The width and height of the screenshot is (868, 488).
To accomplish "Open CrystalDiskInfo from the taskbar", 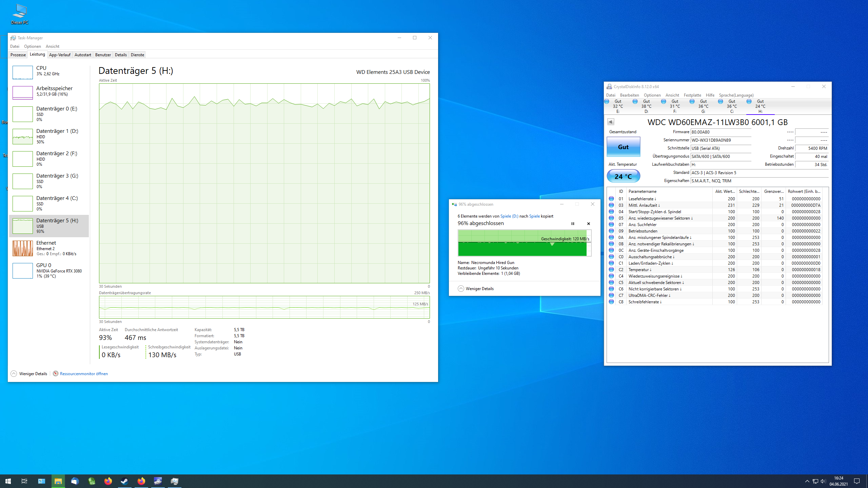I will coord(158,481).
